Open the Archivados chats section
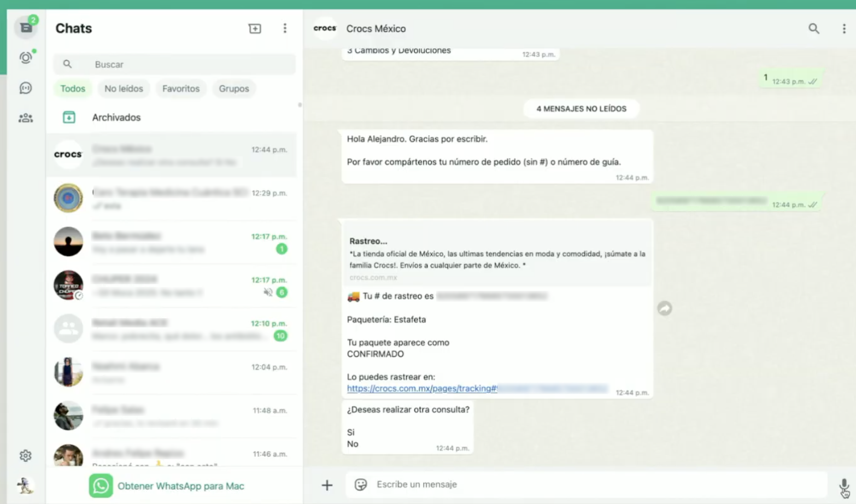The width and height of the screenshot is (856, 504). tap(116, 117)
